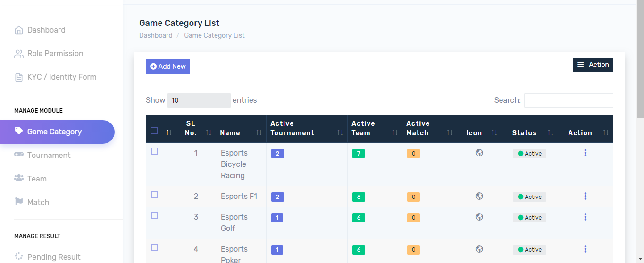Screen dimensions: 644x263
Task: Click the globe icon for Esports Bicycle Racing
Action: [479, 153]
